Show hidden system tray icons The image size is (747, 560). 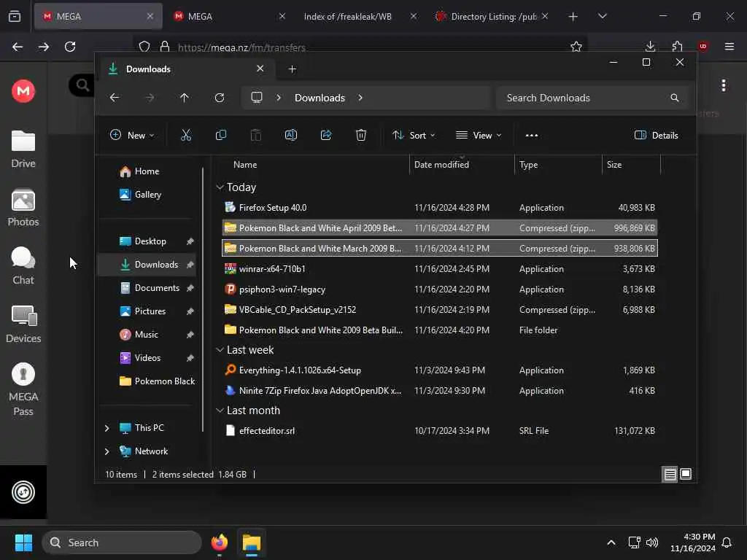611,542
